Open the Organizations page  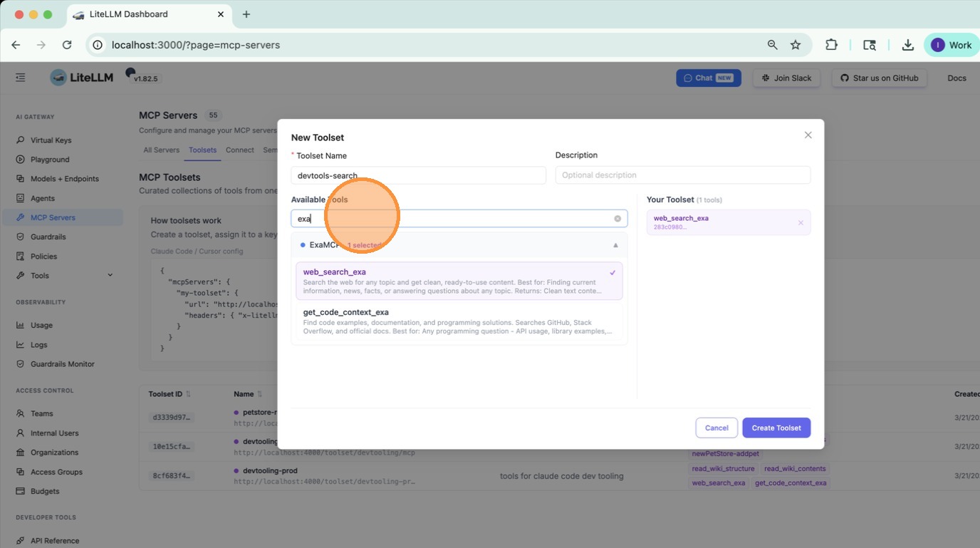[x=54, y=453]
